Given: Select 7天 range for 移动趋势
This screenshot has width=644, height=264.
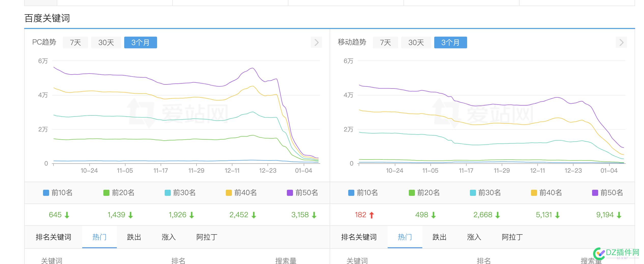Looking at the screenshot, I should (385, 42).
